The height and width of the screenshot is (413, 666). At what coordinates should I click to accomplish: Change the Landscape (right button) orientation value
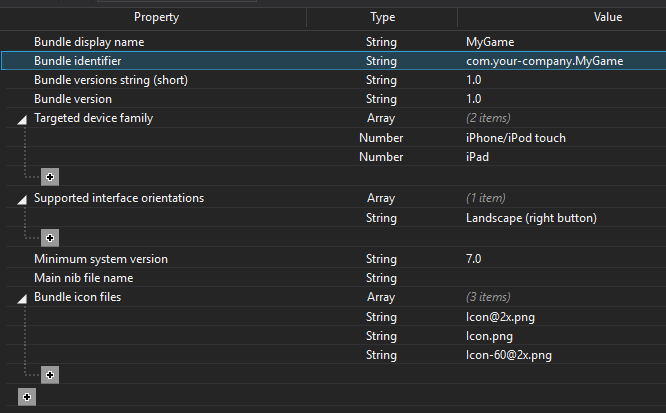click(x=531, y=218)
